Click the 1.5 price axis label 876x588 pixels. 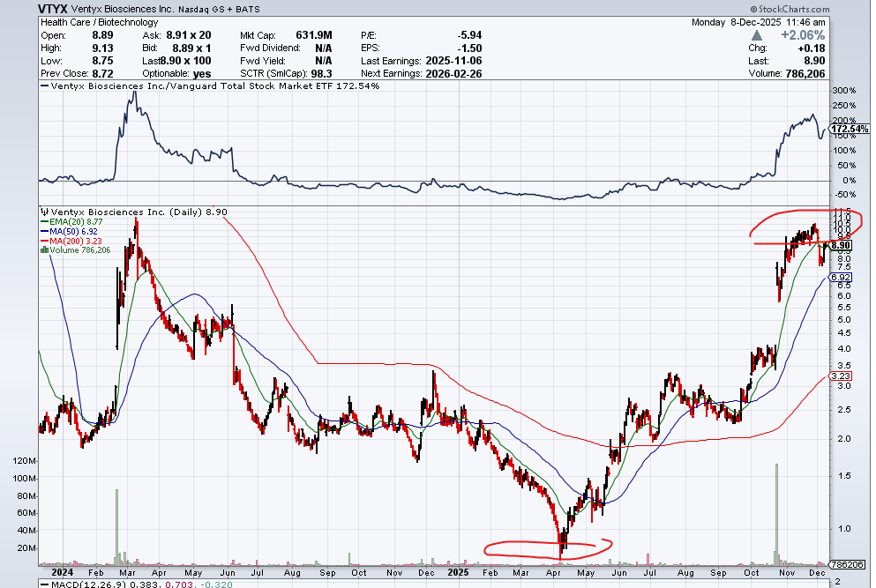tap(844, 476)
